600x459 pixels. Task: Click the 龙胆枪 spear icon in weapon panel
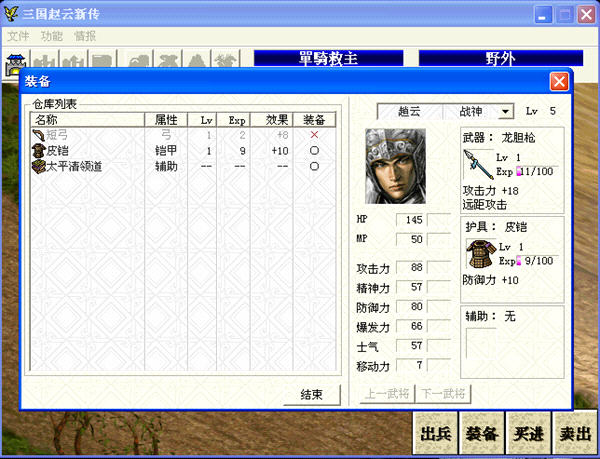point(478,164)
